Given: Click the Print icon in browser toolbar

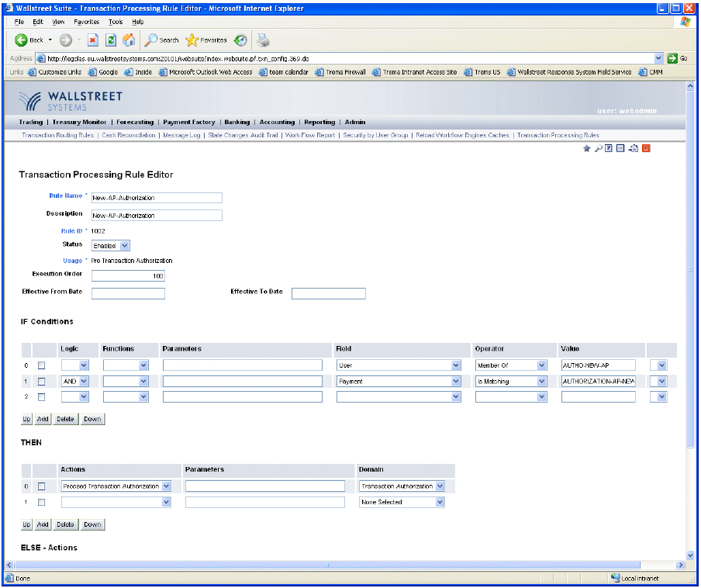Looking at the screenshot, I should click(x=263, y=40).
